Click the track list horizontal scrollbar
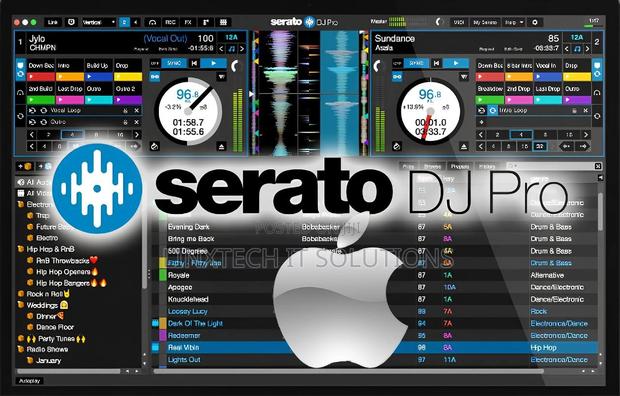This screenshot has height=396, width=620. tap(348, 371)
